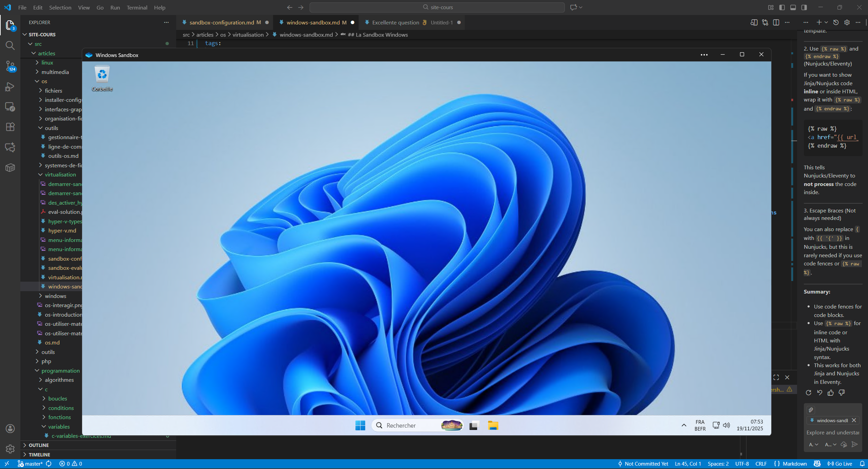Open the Chat view in activity bar

coord(10,147)
